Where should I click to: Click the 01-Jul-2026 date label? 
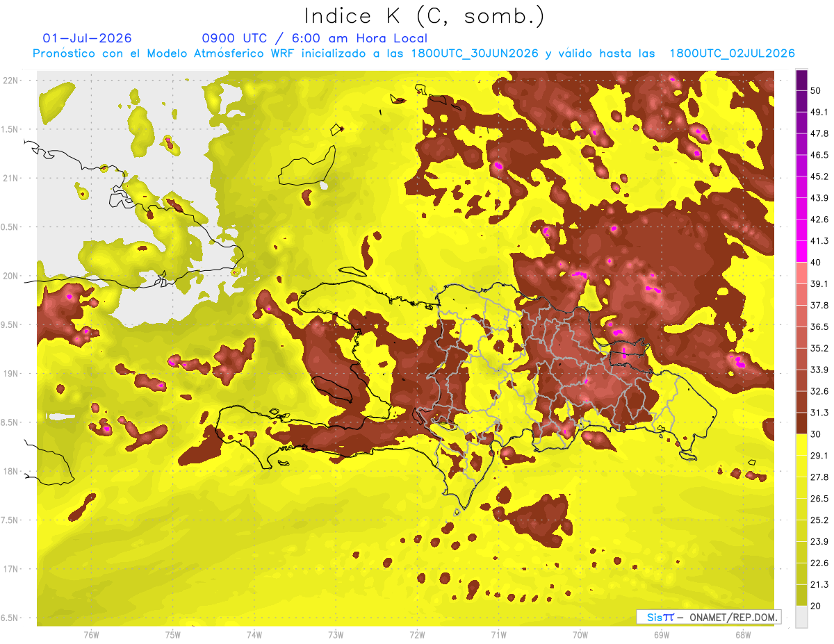88,38
